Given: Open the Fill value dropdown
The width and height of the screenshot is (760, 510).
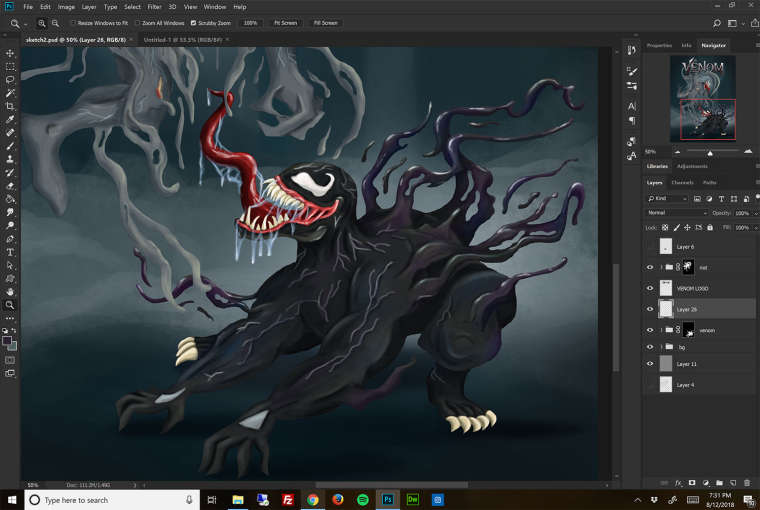Looking at the screenshot, I should pos(755,227).
